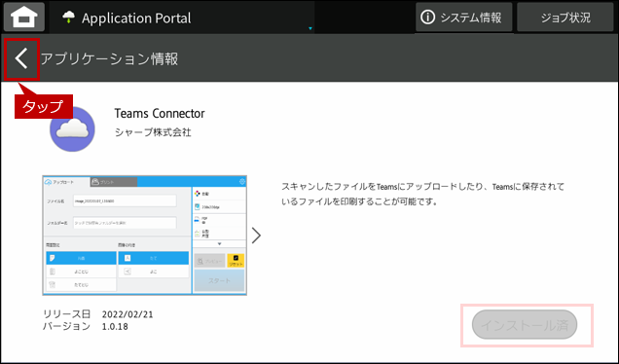This screenshot has height=364, width=619.
Task: Select the アップロード tab in preview
Action: coord(66,182)
